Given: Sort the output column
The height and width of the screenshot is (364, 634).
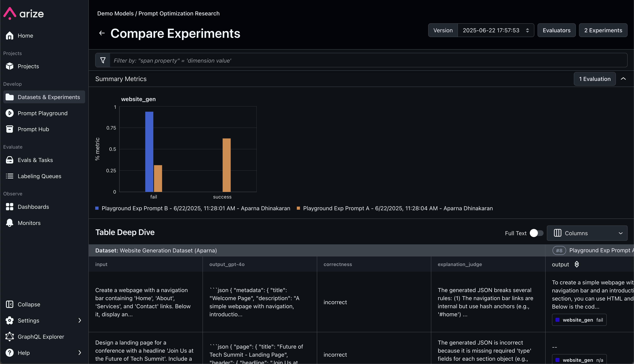Looking at the screenshot, I should pyautogui.click(x=577, y=264).
